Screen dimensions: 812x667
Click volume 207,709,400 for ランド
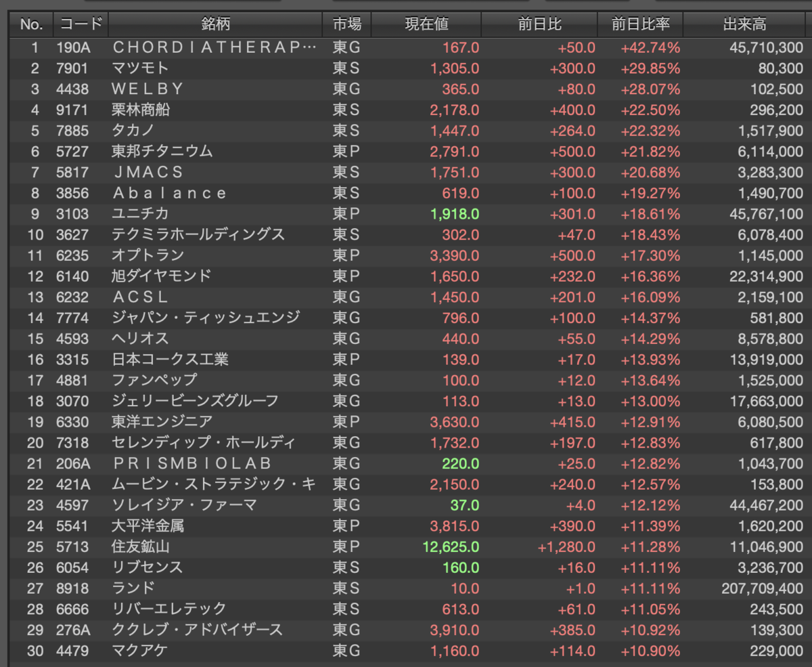pyautogui.click(x=763, y=588)
